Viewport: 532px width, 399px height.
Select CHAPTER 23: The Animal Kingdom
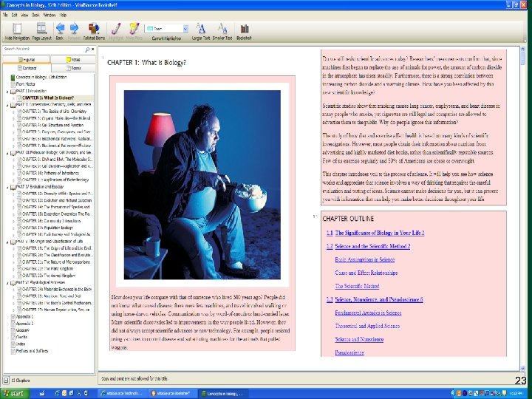click(49, 276)
